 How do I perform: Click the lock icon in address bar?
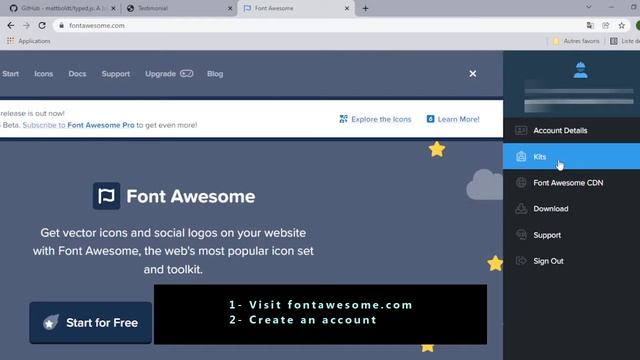pos(61,25)
